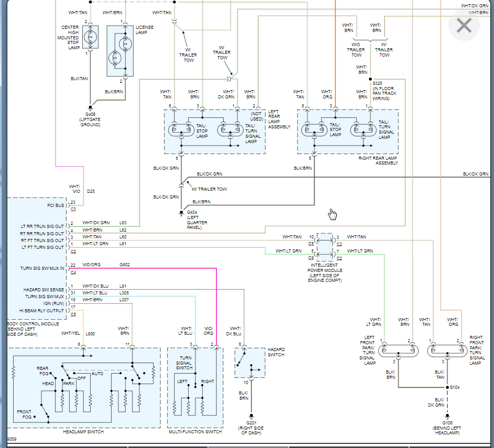Screen dimensions: 494x448
Task: Click the Multi-Function Switch label
Action: (x=195, y=432)
